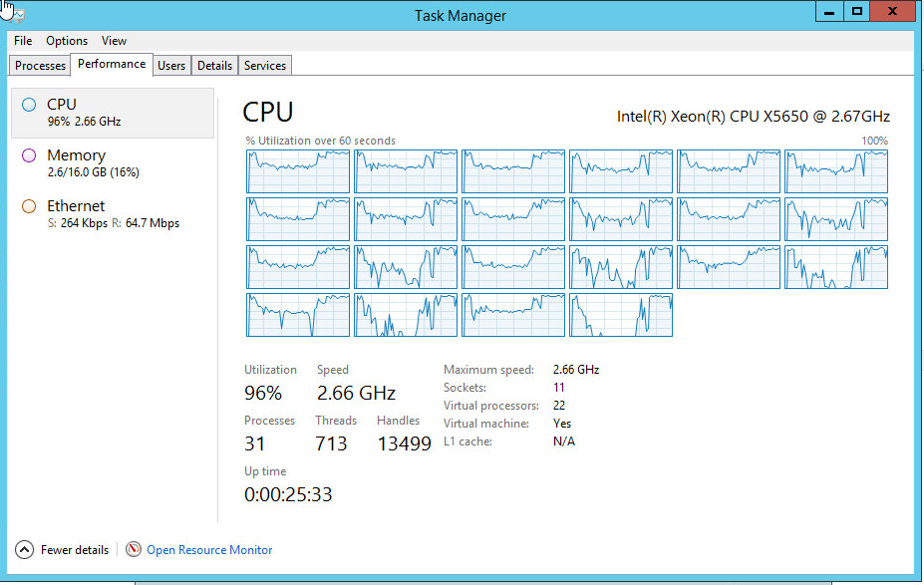Image resolution: width=924 pixels, height=585 pixels.
Task: Open the File menu
Action: click(23, 41)
